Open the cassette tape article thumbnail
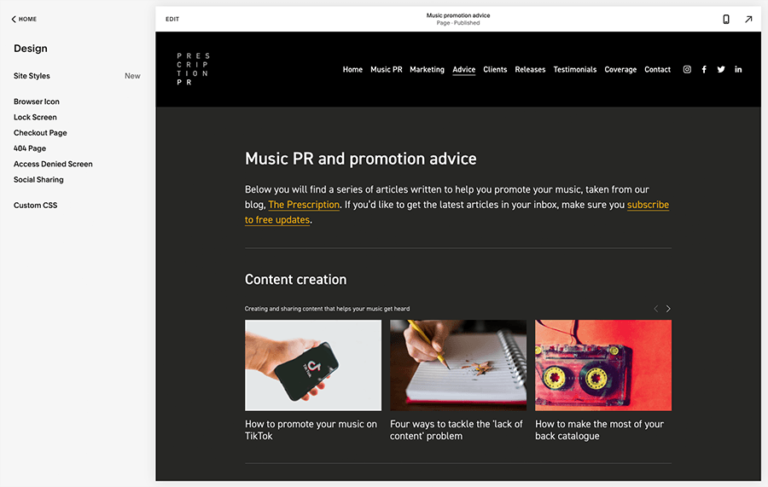The width and height of the screenshot is (768, 487). [x=603, y=365]
